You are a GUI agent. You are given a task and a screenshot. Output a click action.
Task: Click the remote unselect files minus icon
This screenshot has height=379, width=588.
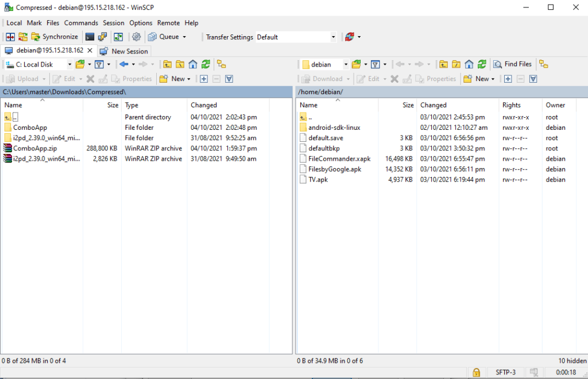[520, 79]
